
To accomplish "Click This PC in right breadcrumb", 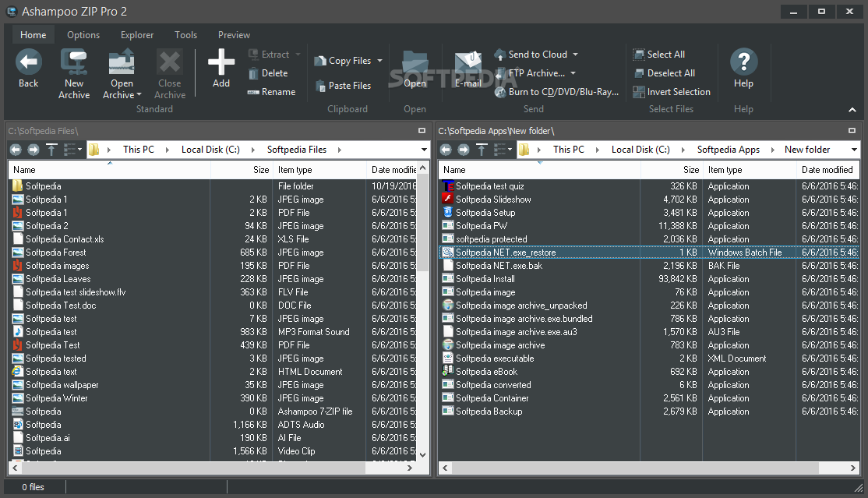I will click(x=569, y=150).
